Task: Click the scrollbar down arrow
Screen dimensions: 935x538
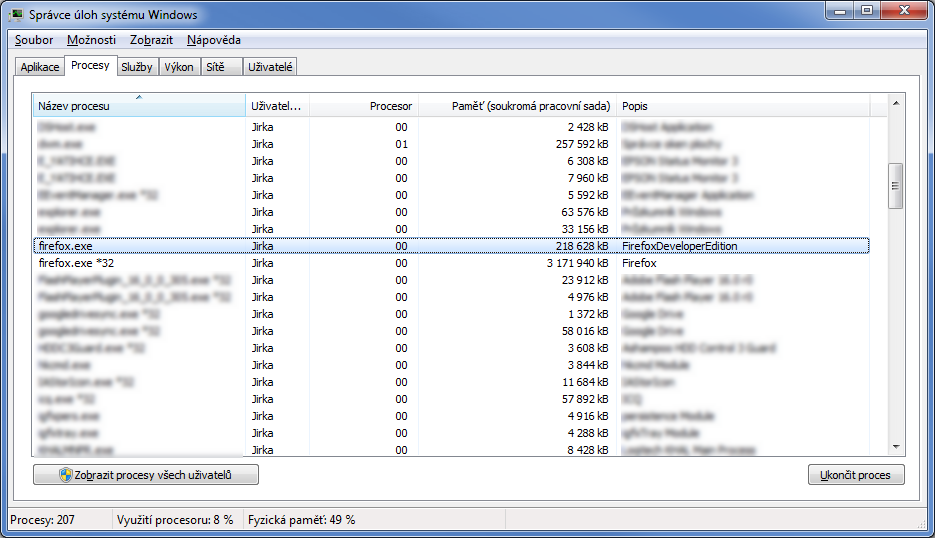Action: (896, 448)
